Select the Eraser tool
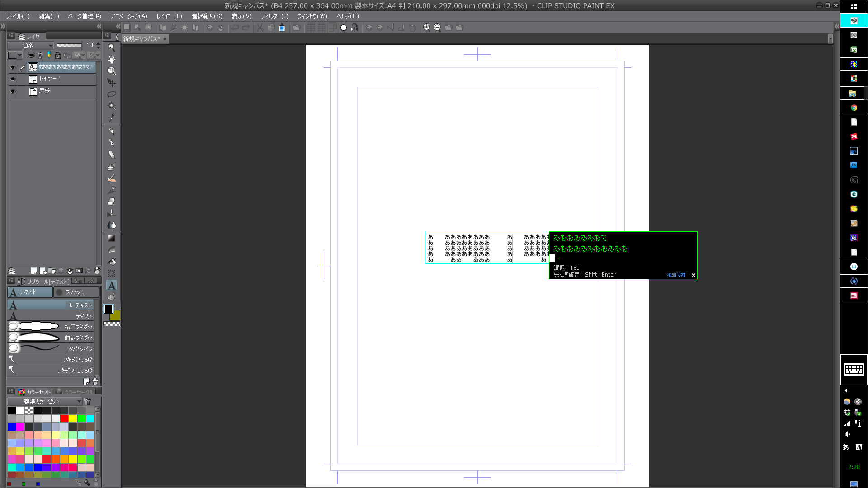Viewport: 868px width, 488px height. click(111, 202)
